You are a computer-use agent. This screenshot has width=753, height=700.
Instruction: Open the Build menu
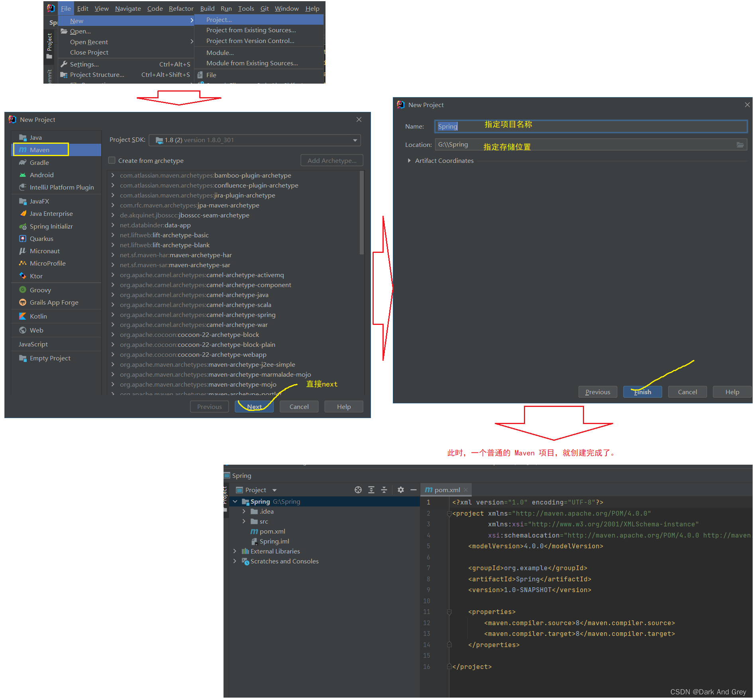[x=207, y=8]
